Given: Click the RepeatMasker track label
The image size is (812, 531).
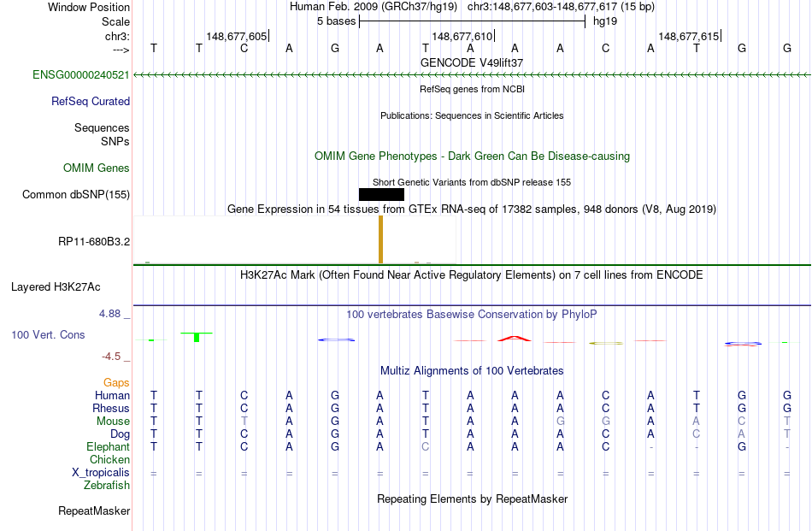Looking at the screenshot, I should pyautogui.click(x=94, y=510).
